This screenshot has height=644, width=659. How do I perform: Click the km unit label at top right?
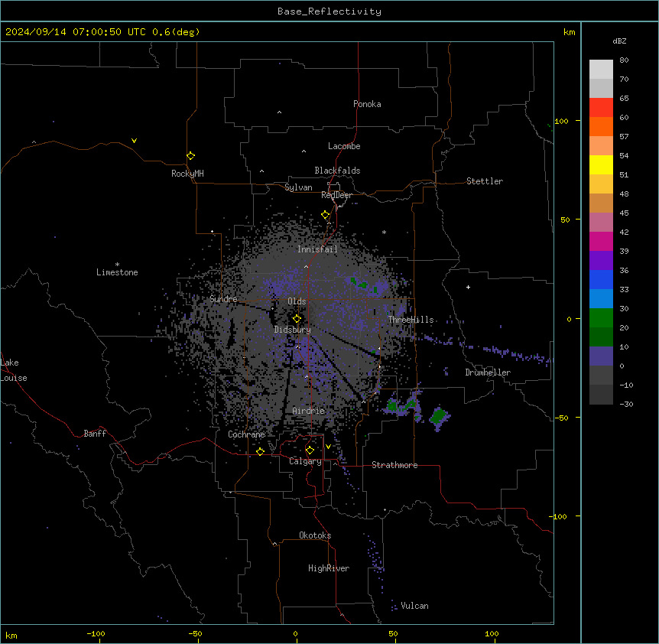(x=570, y=32)
